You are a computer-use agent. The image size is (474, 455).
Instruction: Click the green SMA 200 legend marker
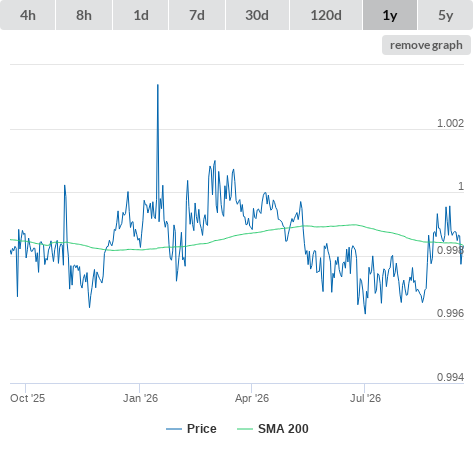(x=245, y=429)
